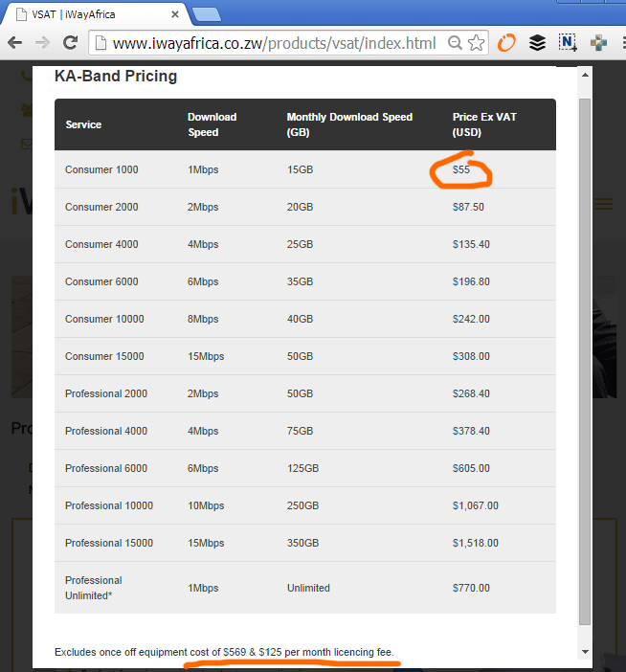
Task: Open a new tab with the new tab button
Action: click(207, 14)
